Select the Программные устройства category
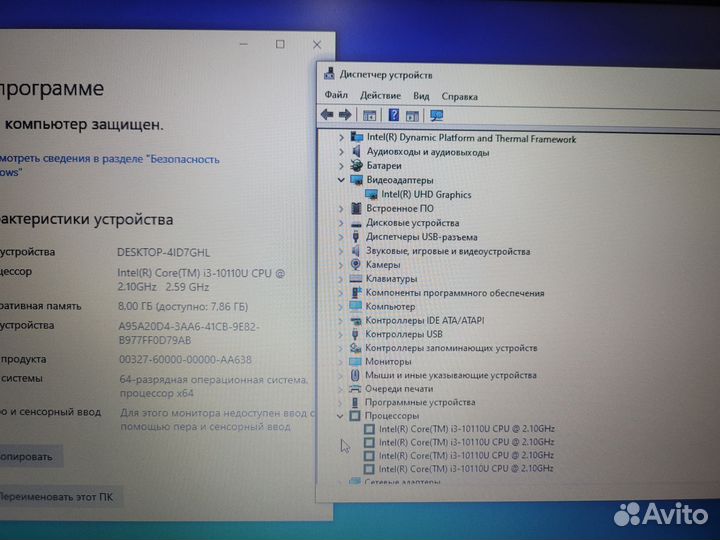This screenshot has width=720, height=540. (420, 402)
